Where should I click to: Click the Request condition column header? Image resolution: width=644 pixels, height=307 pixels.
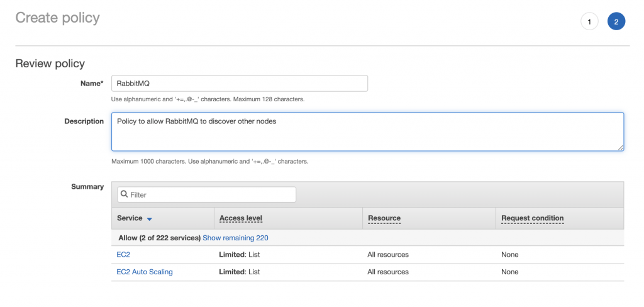click(532, 218)
